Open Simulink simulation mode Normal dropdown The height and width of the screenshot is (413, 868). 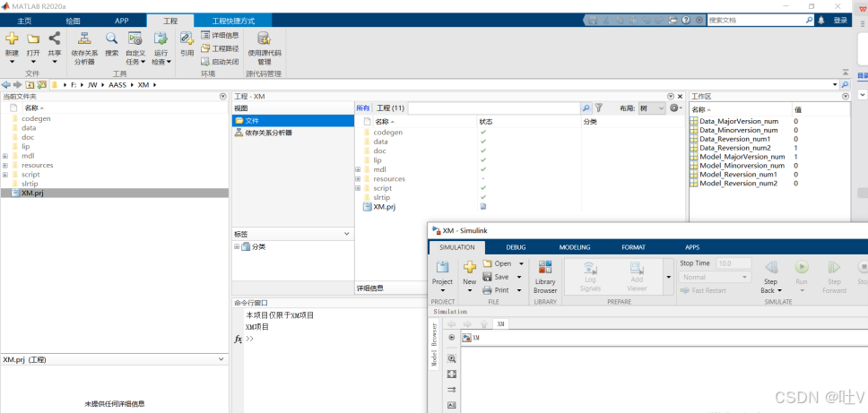coord(716,277)
